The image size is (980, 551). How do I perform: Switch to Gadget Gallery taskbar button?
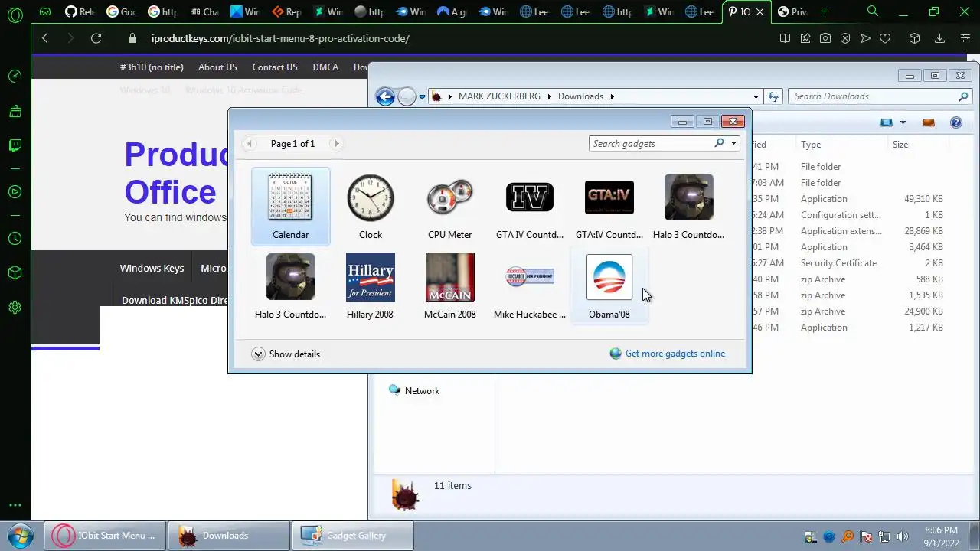(x=353, y=536)
